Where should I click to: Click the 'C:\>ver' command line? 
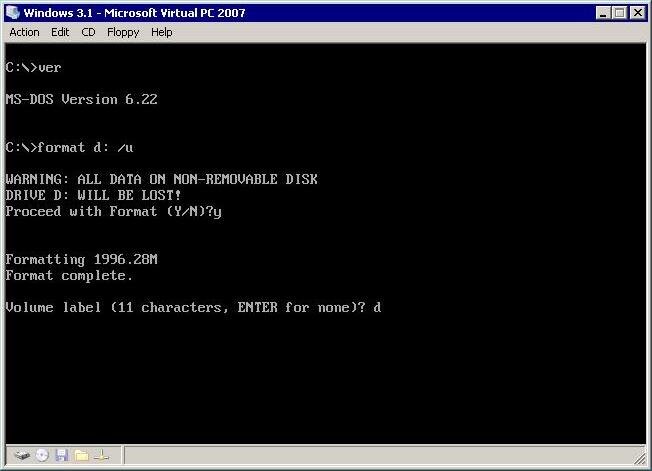coord(33,67)
